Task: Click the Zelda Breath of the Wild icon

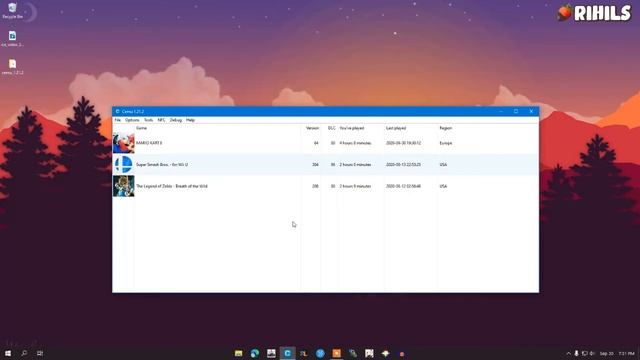Action: point(123,186)
